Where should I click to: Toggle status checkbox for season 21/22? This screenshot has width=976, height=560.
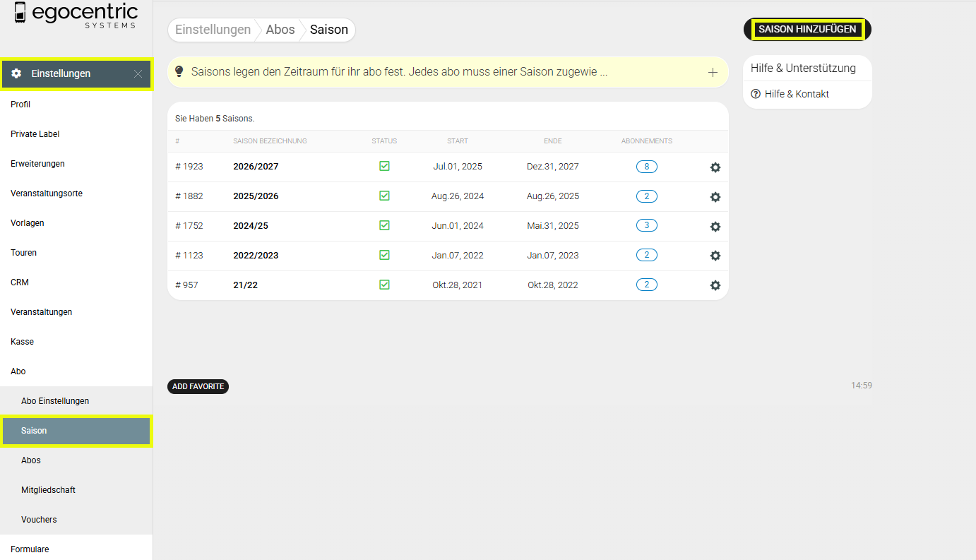[x=384, y=285]
